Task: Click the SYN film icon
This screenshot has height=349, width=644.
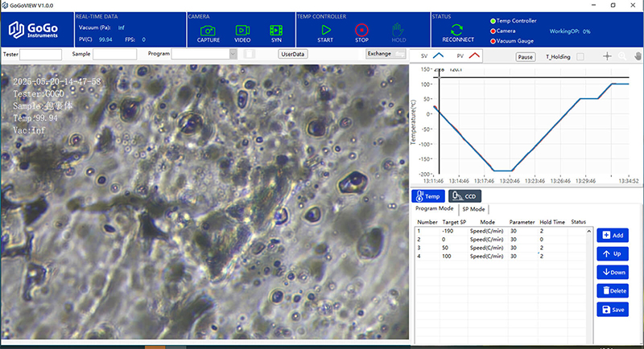Action: (x=276, y=30)
